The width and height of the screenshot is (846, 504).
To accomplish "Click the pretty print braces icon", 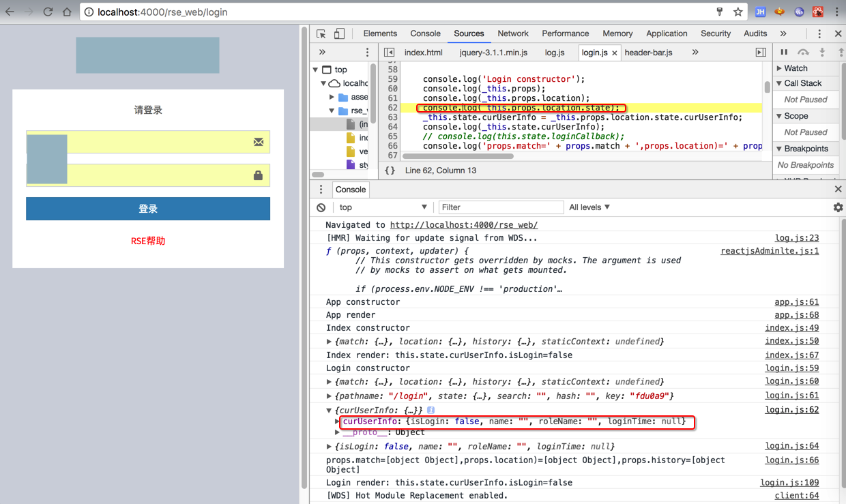I will pos(390,171).
